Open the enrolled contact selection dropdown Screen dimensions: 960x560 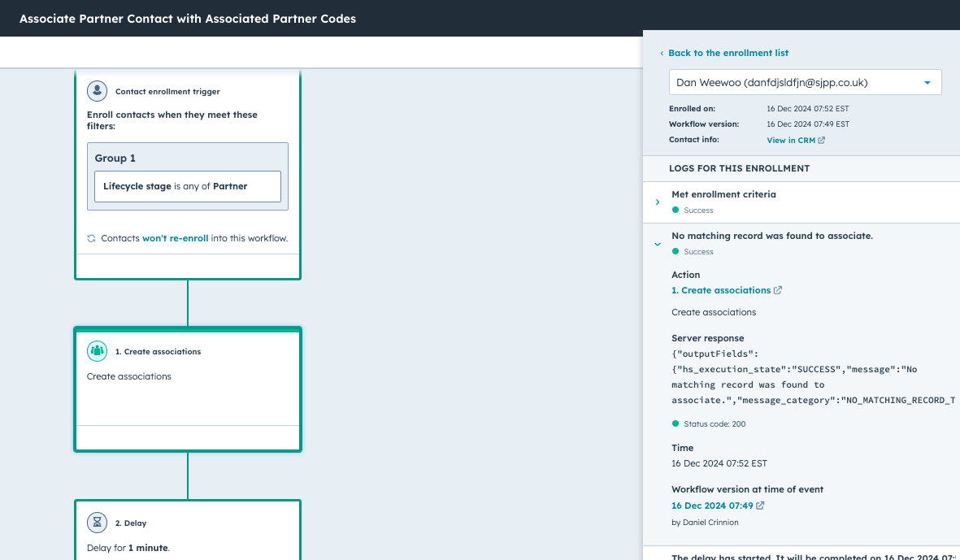pos(925,82)
